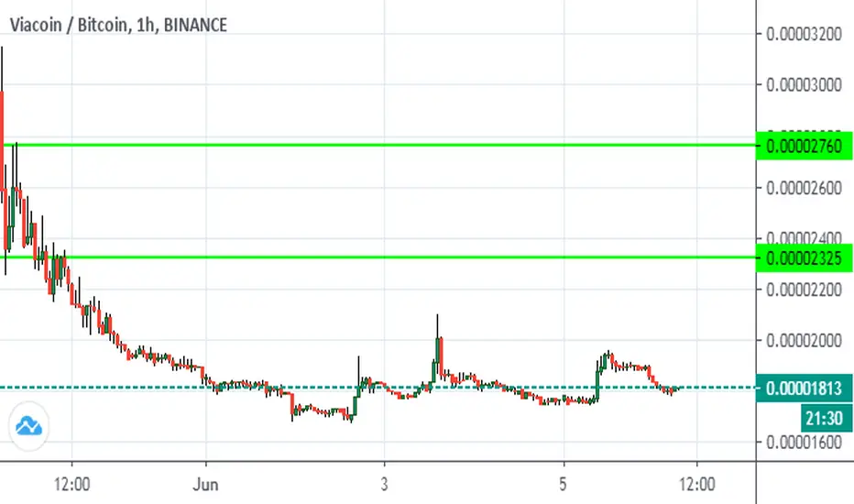
Task: Click the Jun date label on time axis
Action: [x=205, y=485]
